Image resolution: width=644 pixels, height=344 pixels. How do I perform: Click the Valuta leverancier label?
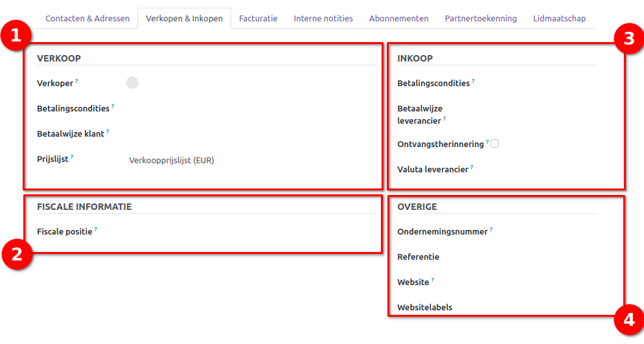tap(433, 170)
